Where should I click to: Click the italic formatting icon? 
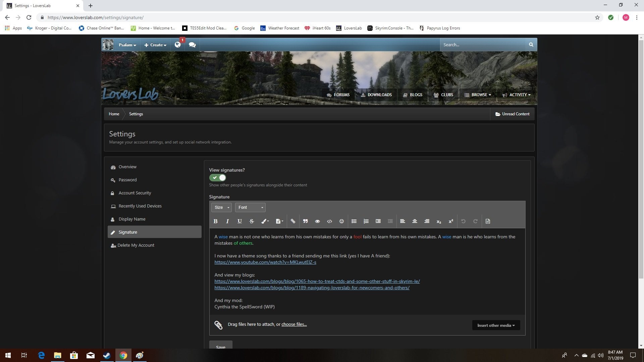tap(227, 221)
